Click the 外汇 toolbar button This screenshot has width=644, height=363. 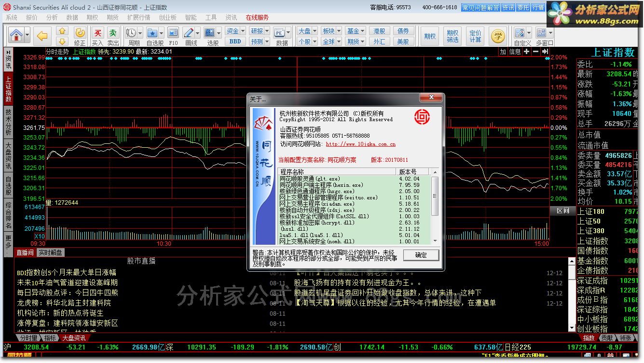pos(379,42)
